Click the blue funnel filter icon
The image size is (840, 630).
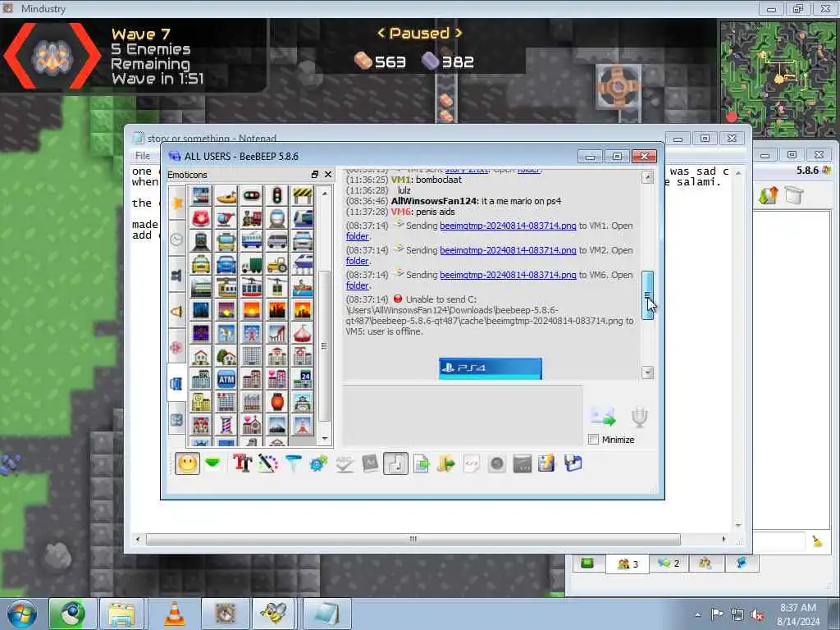click(293, 463)
